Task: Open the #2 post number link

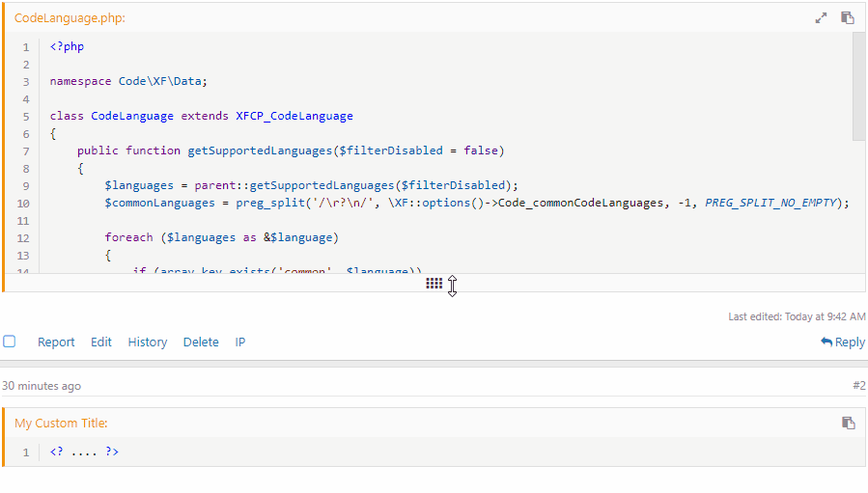Action: [858, 386]
